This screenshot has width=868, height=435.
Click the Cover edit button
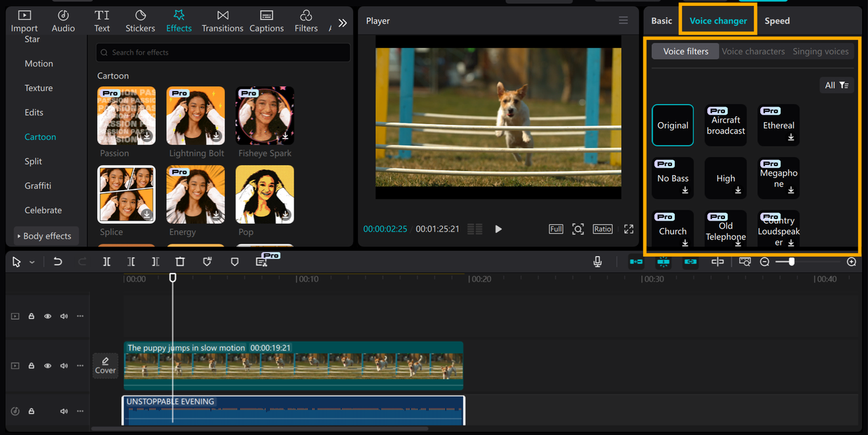point(105,365)
